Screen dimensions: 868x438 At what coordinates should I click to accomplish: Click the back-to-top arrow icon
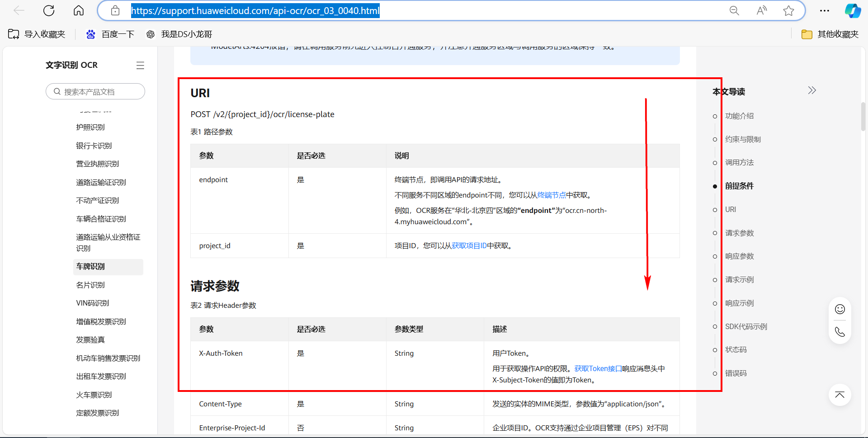tap(840, 395)
